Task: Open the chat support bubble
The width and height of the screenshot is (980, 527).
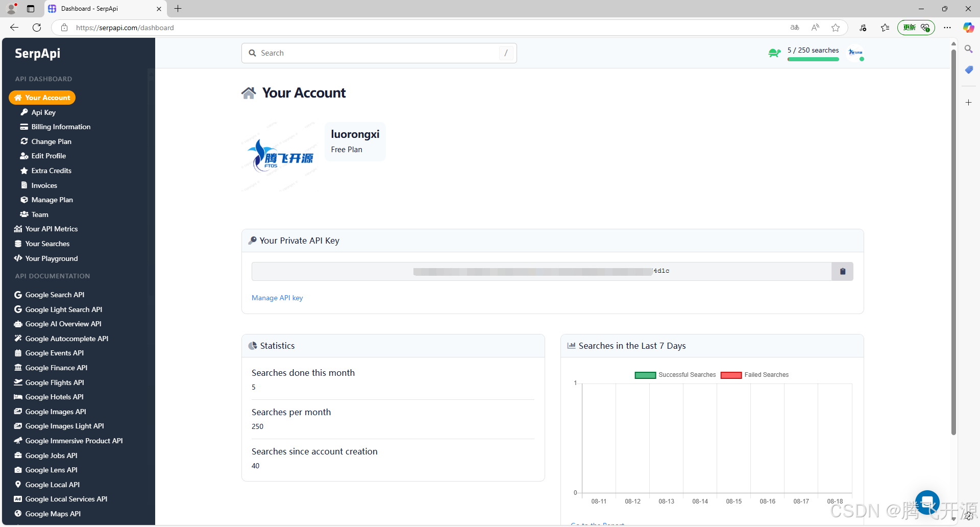Action: (x=927, y=502)
